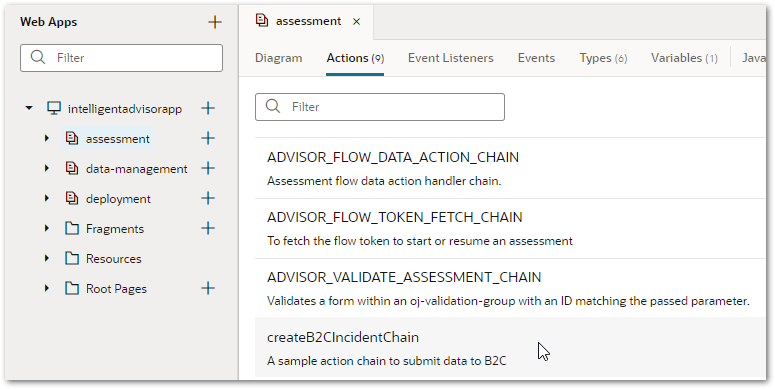Switch to the Diagram tab

(278, 58)
